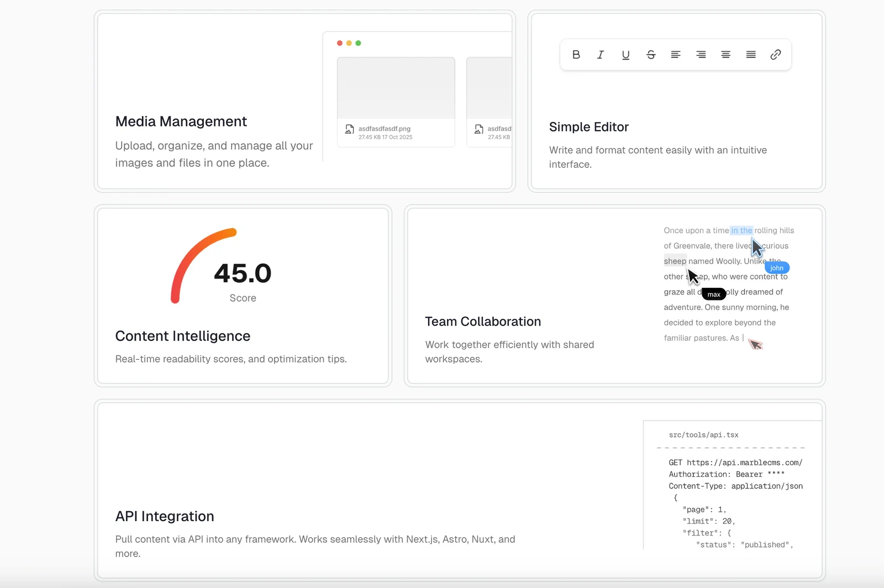Click the image file icon beside asdfasdfasdf.png
This screenshot has height=588, width=884.
point(350,129)
